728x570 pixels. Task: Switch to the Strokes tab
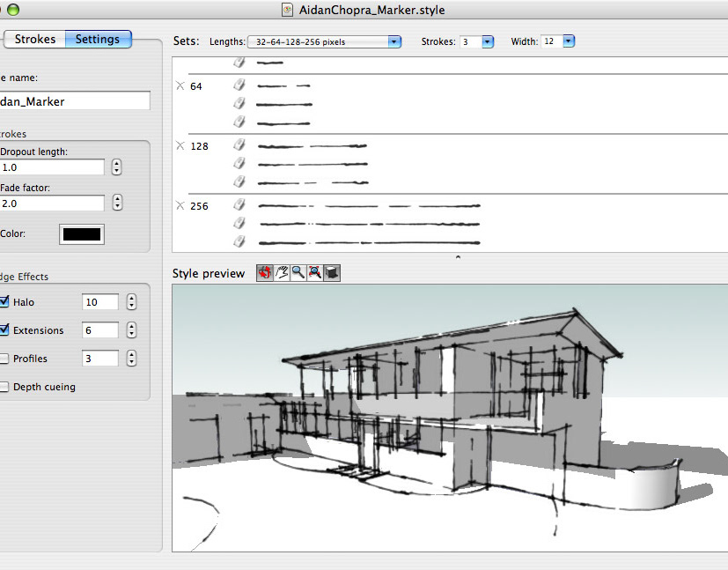coord(35,39)
